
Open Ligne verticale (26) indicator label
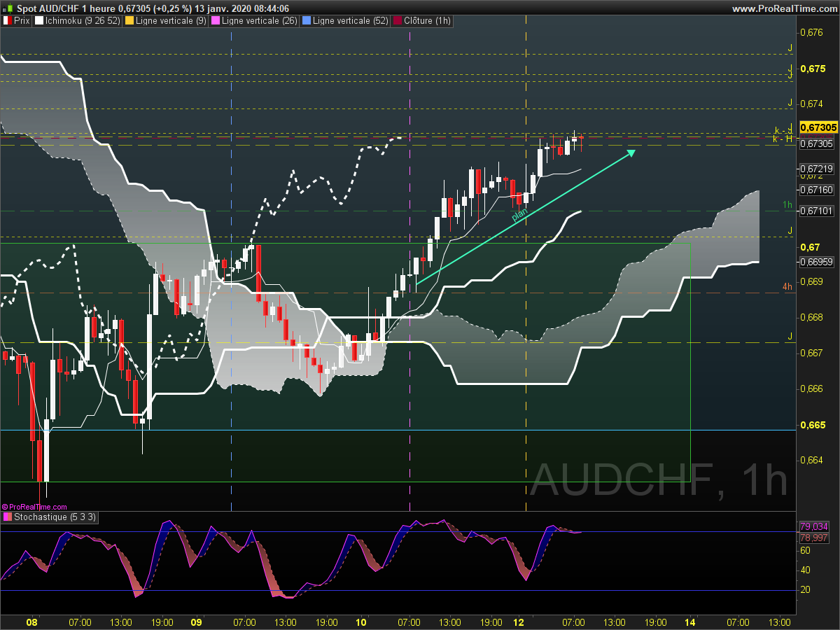tap(260, 21)
